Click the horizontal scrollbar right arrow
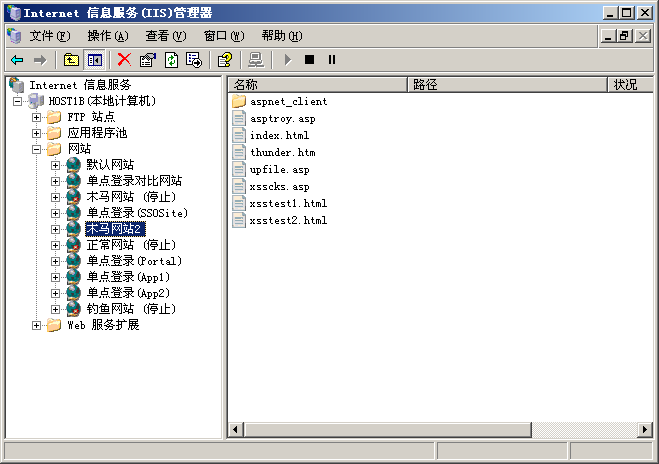 pyautogui.click(x=644, y=430)
